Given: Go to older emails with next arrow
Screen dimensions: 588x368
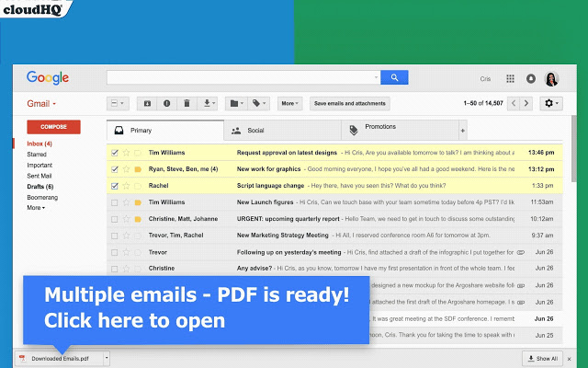Looking at the screenshot, I should pos(526,103).
